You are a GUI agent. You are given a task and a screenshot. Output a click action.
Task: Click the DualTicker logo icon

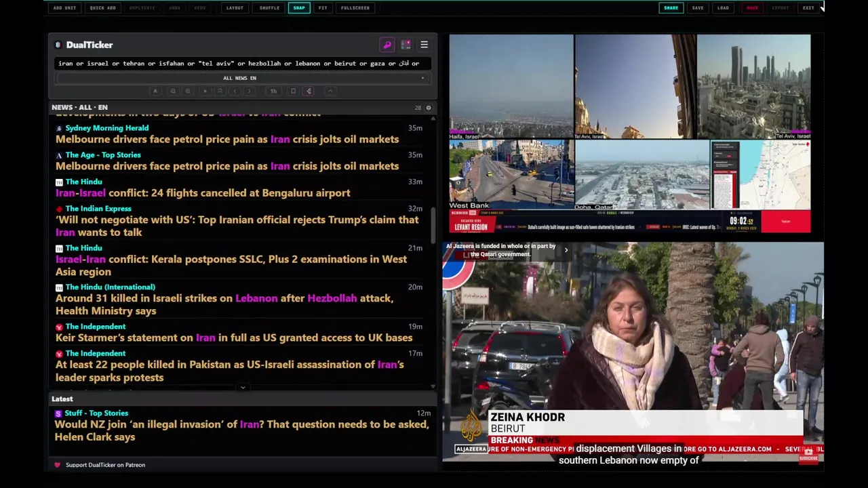click(58, 45)
